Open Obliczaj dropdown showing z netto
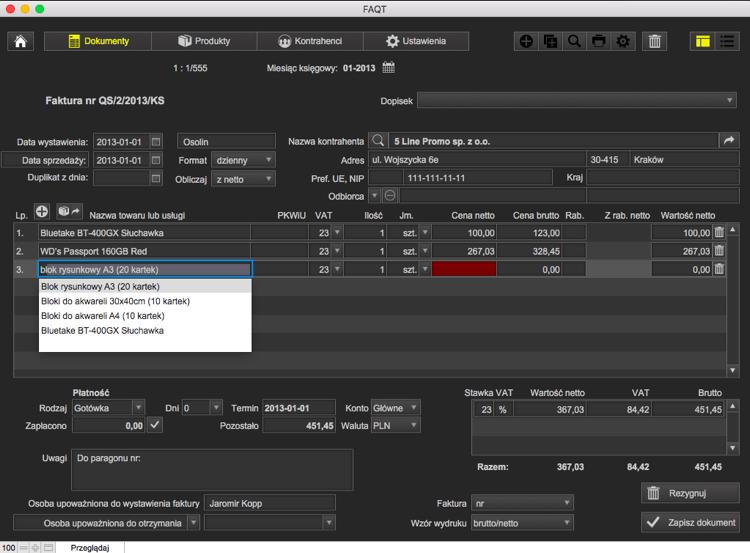 coord(243,179)
